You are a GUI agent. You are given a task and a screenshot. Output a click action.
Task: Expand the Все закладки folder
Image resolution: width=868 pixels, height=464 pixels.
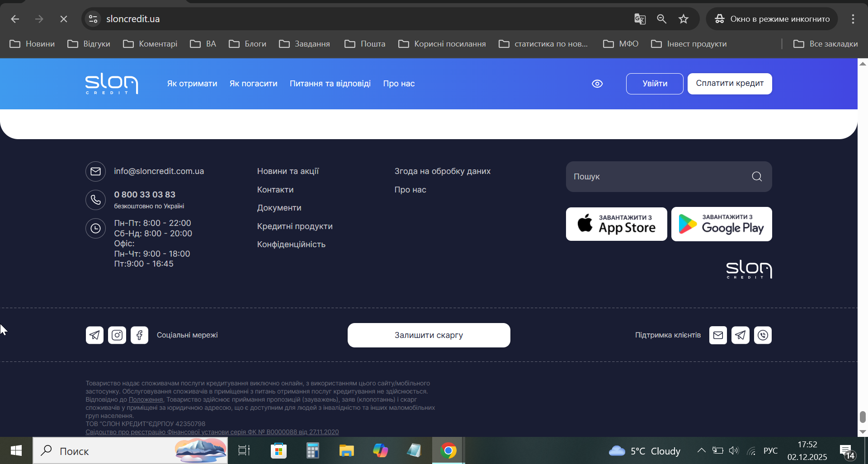point(826,44)
